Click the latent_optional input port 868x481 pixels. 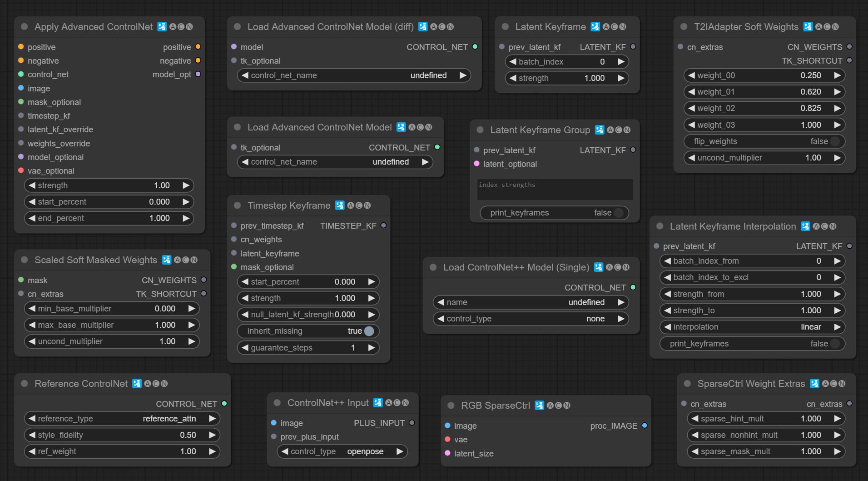click(x=476, y=164)
